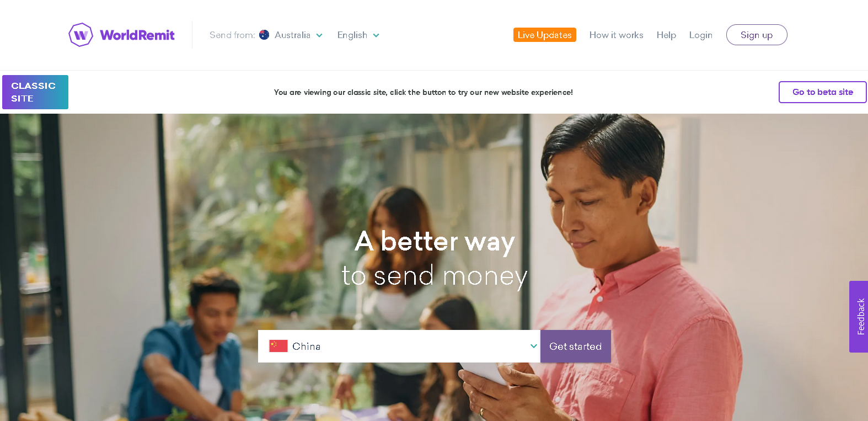Click the Live Updates badge
868x421 pixels.
[544, 35]
